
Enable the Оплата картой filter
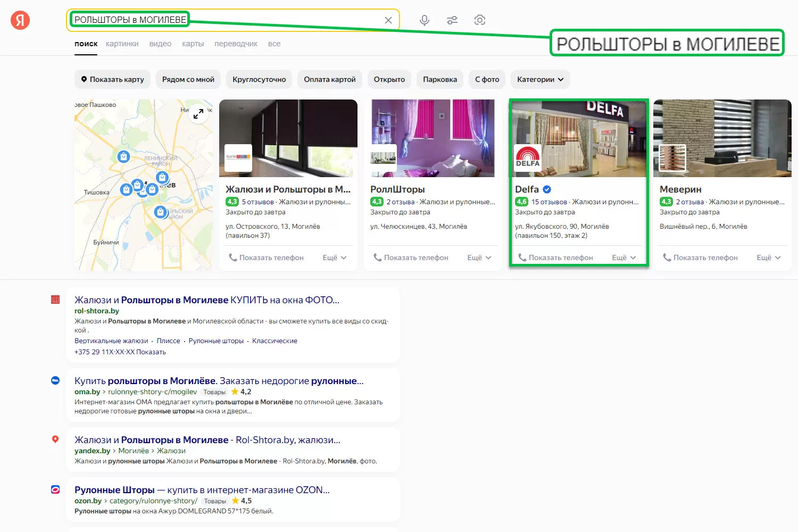(x=330, y=79)
